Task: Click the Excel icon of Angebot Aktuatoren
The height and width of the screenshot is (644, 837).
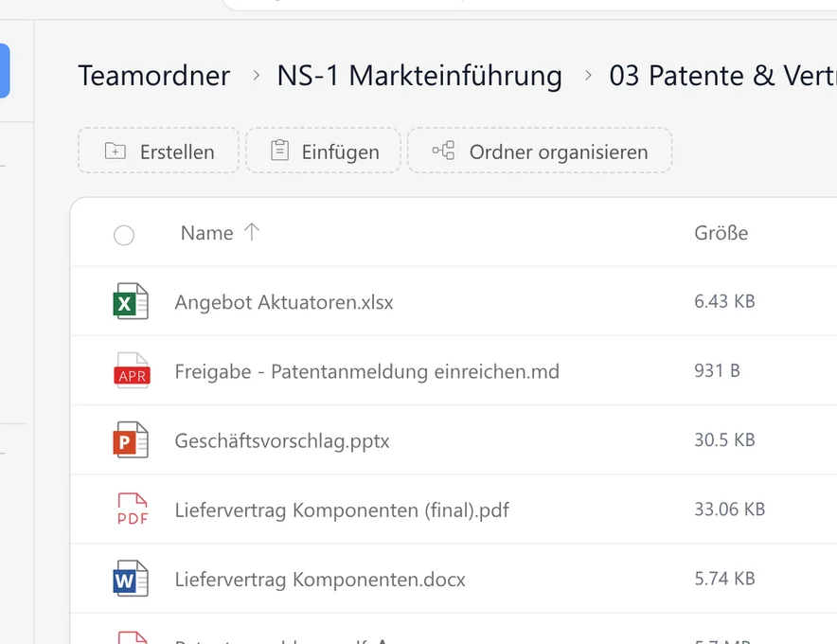Action: tap(131, 301)
